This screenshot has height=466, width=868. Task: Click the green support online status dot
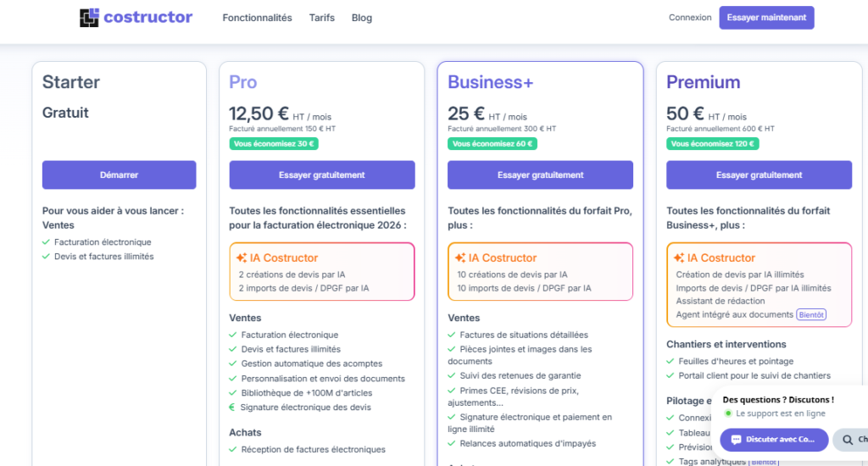pyautogui.click(x=728, y=413)
